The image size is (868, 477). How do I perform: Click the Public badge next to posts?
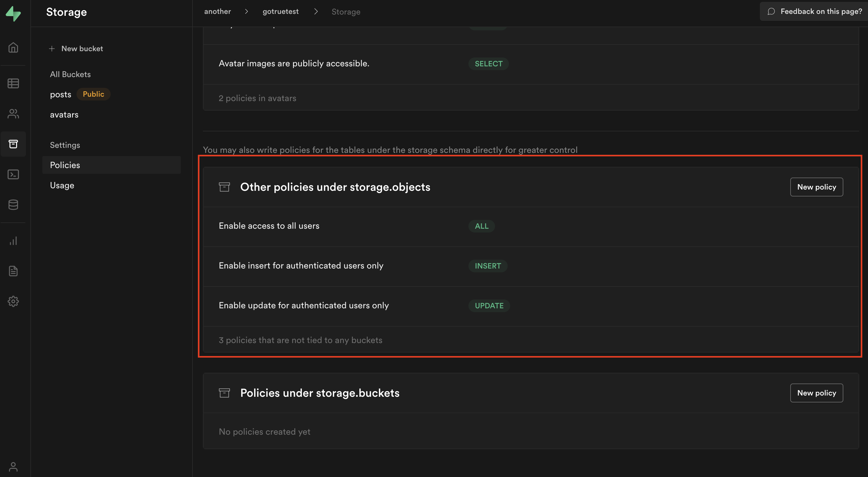point(93,94)
